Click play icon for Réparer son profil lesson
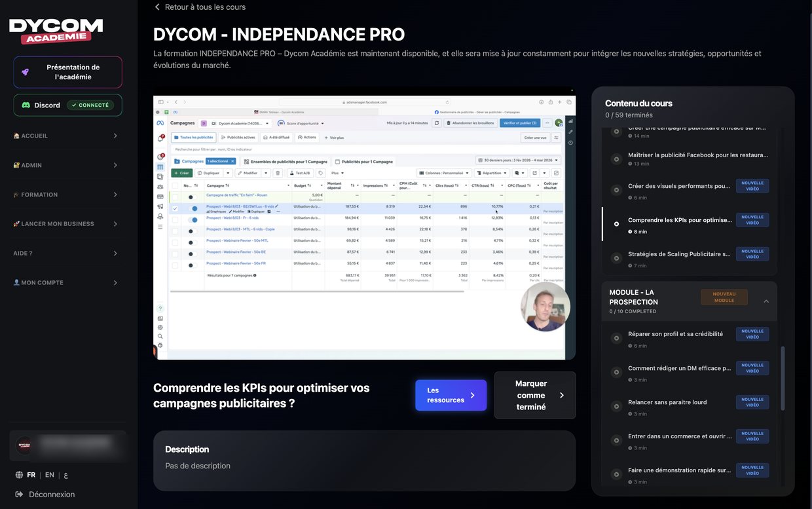Screen dimensions: 812x509 (616, 338)
